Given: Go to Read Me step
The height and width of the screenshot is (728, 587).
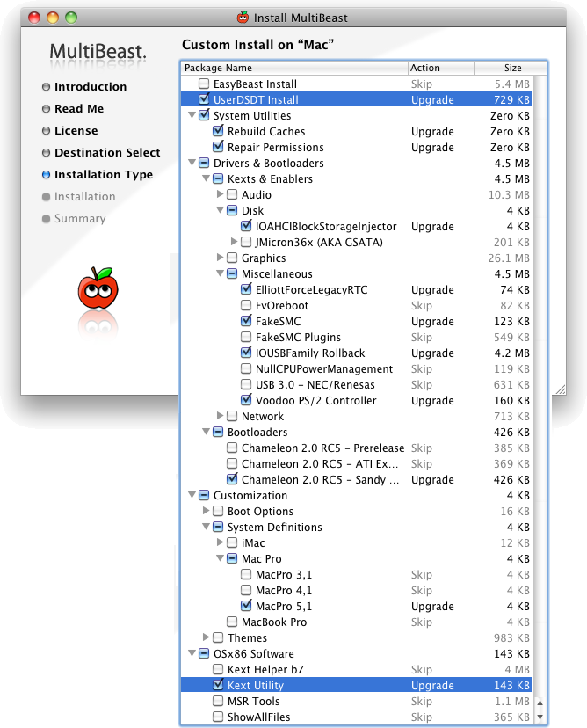Looking at the screenshot, I should (x=79, y=109).
